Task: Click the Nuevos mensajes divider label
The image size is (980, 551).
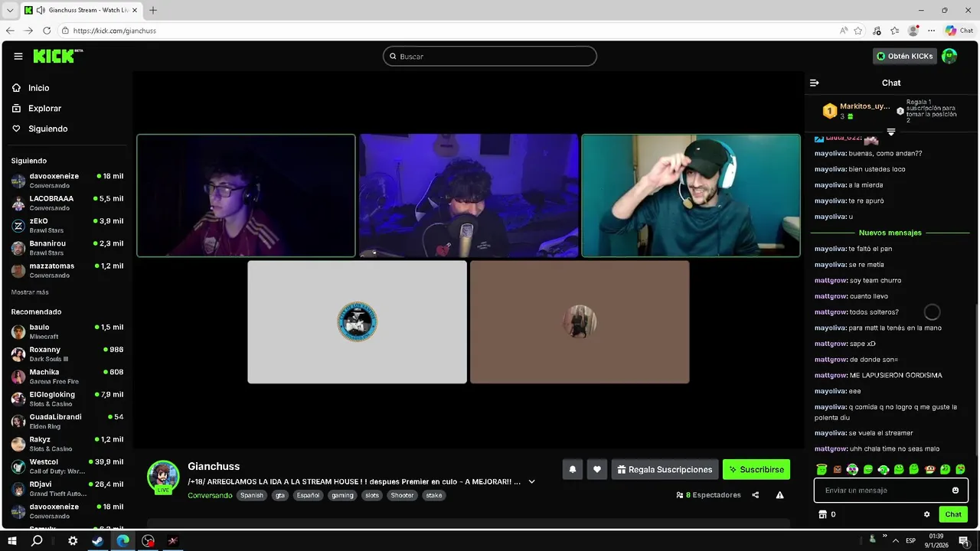Action: tap(890, 233)
